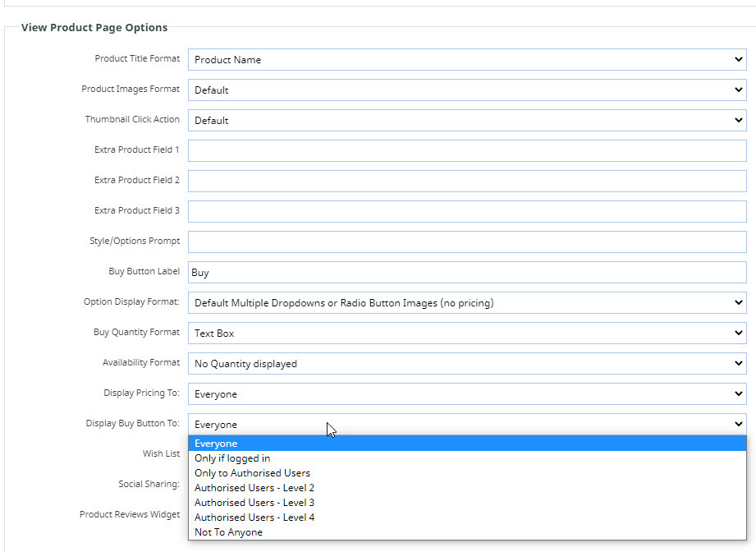Focus the Extra Product Field 1 input

pos(467,150)
